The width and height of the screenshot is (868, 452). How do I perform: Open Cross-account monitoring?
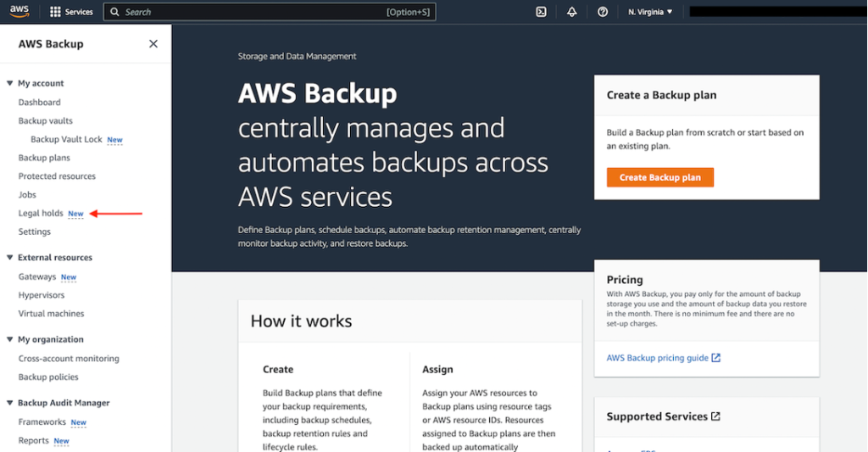[69, 359]
